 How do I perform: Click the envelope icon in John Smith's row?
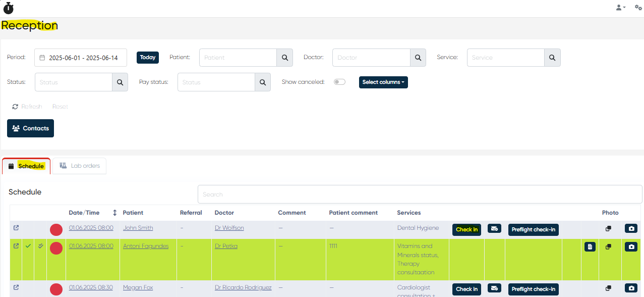click(494, 229)
